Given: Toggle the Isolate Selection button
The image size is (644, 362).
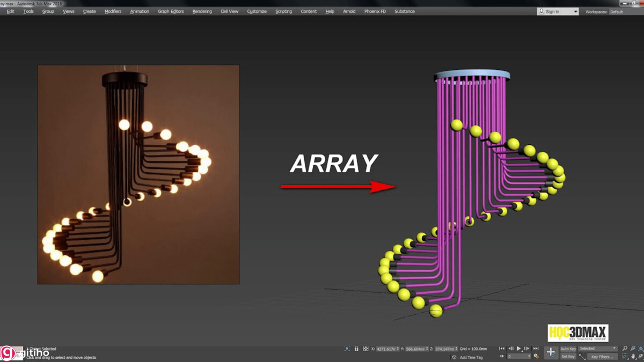Looking at the screenshot, I should 346,349.
